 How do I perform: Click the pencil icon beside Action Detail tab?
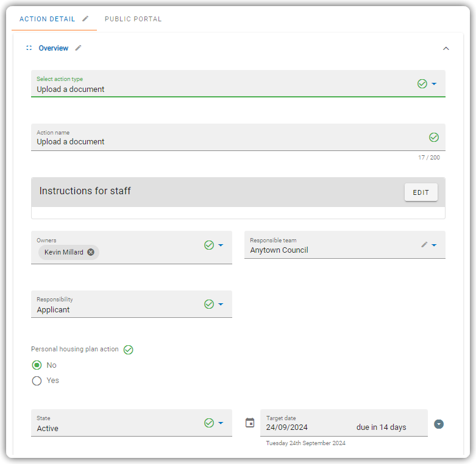85,19
